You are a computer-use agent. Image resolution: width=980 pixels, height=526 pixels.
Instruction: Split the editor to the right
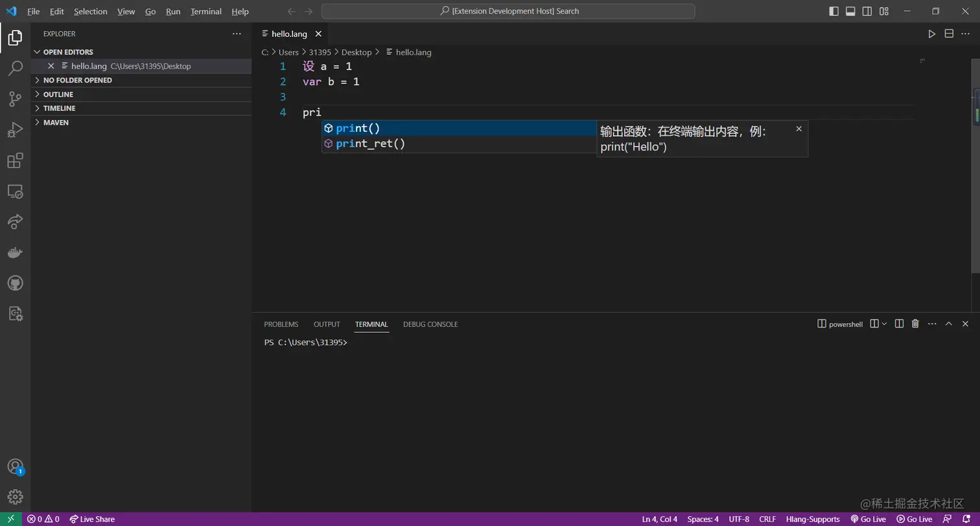[949, 34]
